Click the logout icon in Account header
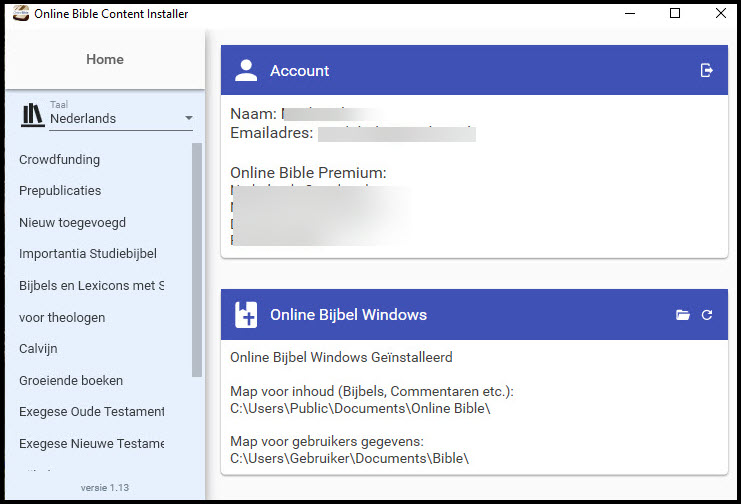This screenshot has height=504, width=741. (707, 70)
